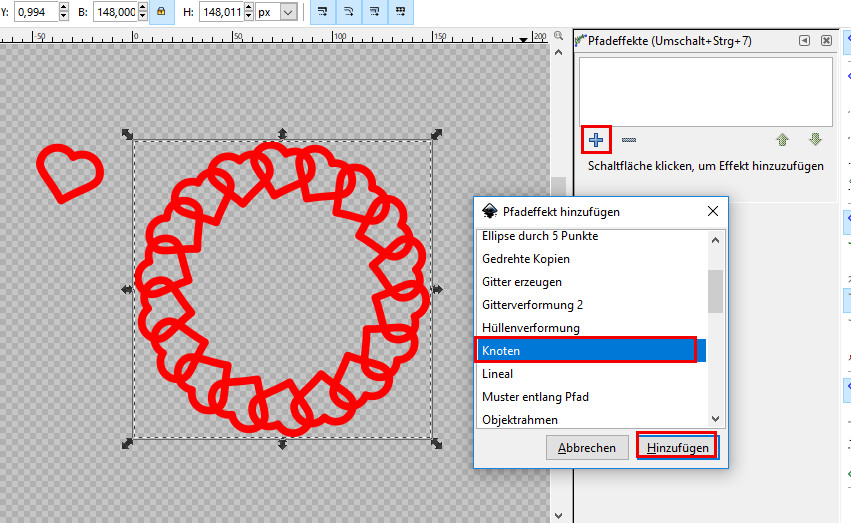Toggle scale stroke width with object button
The height and width of the screenshot is (523, 851).
(323, 11)
